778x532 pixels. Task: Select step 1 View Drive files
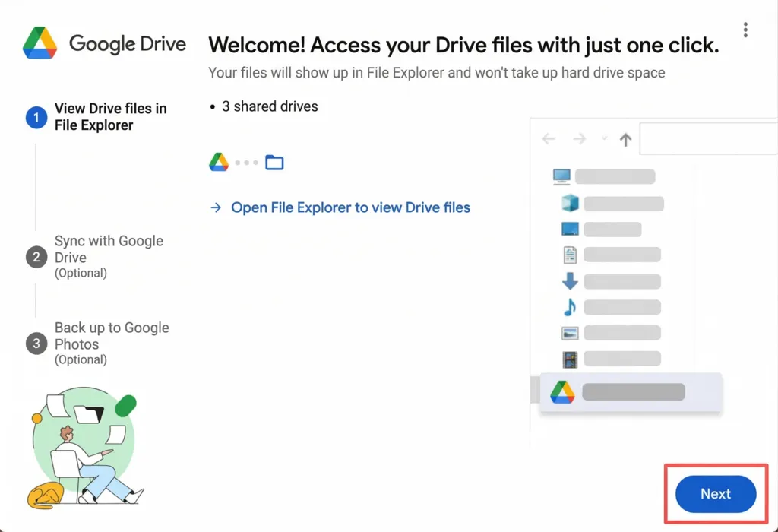(110, 117)
